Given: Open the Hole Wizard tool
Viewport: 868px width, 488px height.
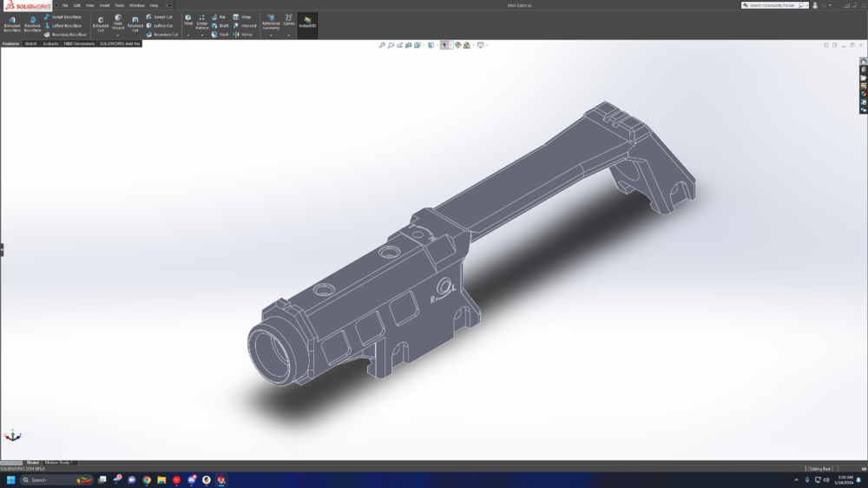Looking at the screenshot, I should (x=118, y=23).
